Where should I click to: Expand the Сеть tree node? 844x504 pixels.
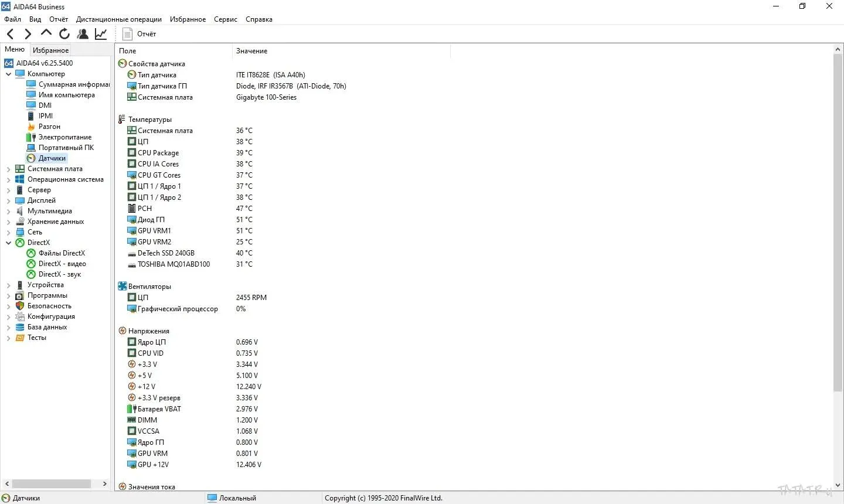tap(8, 232)
